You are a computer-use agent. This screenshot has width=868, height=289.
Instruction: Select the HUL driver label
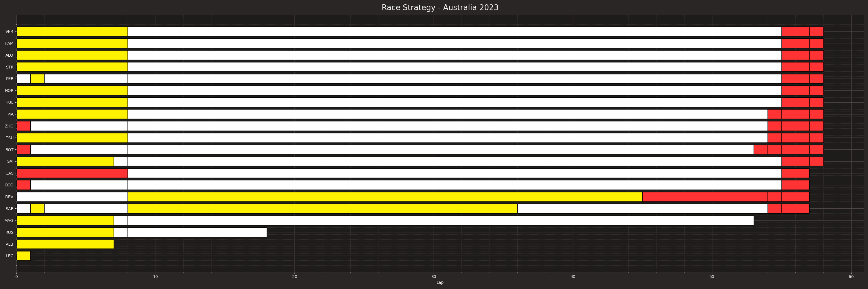click(x=10, y=102)
